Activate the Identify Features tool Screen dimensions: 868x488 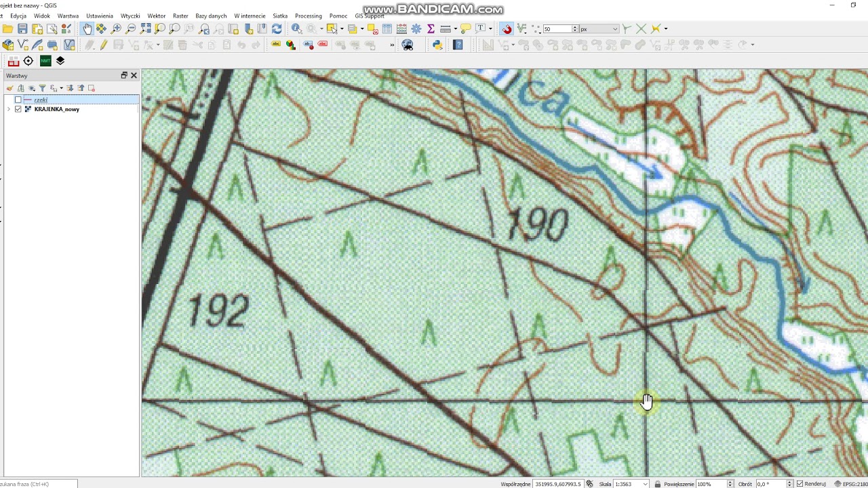296,28
